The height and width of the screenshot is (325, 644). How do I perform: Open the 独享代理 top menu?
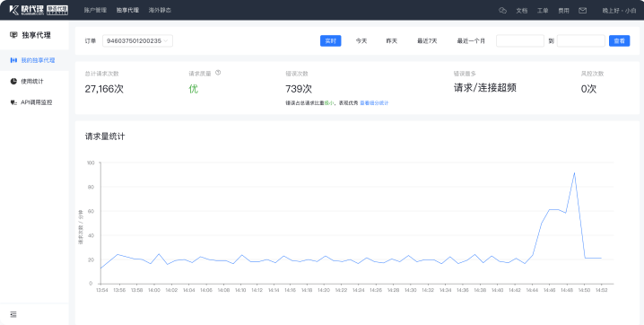[x=127, y=10]
